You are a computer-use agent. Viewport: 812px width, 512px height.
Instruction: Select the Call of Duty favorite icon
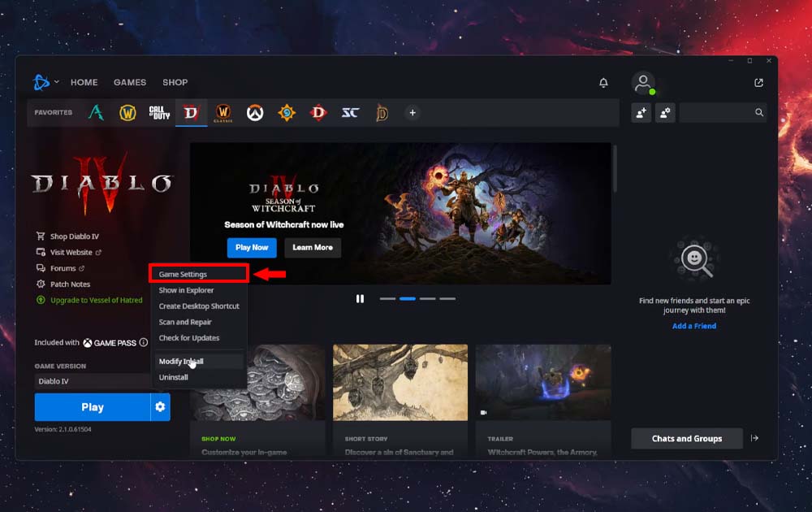click(x=158, y=112)
